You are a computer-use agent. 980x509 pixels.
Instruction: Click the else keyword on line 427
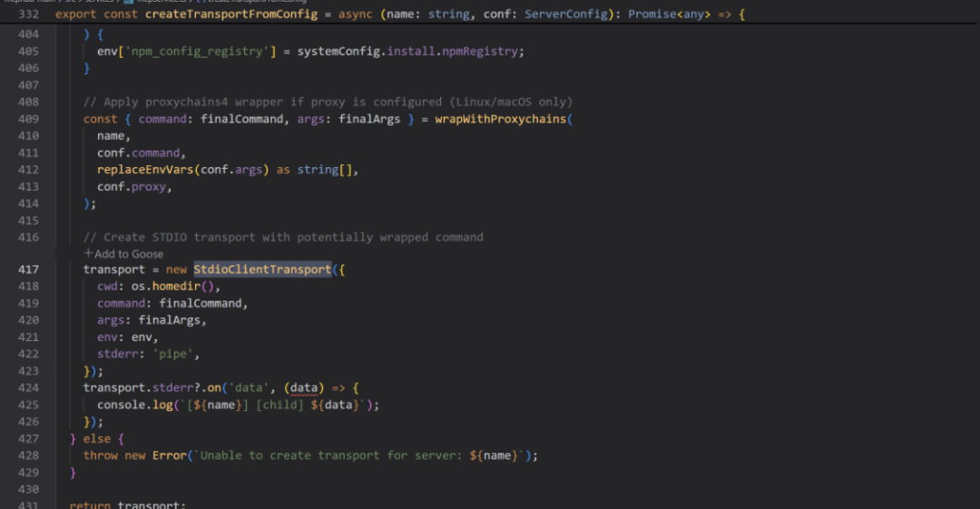click(97, 438)
